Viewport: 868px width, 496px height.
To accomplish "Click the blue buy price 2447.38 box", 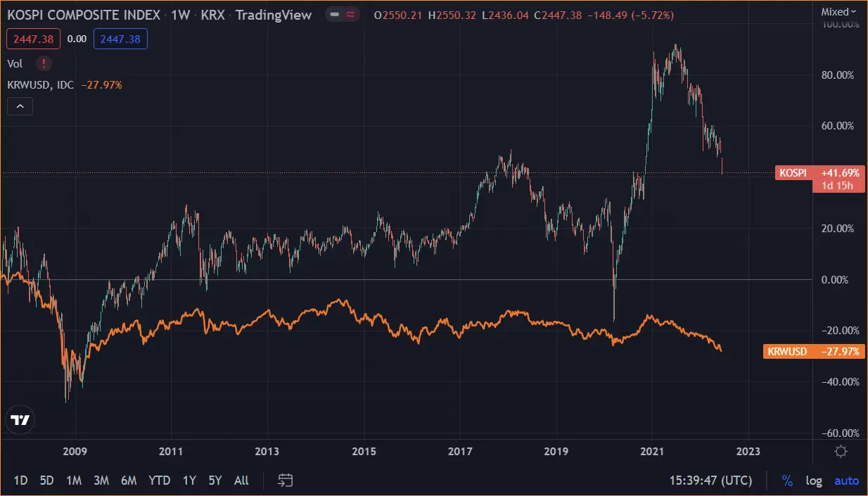I will [120, 39].
